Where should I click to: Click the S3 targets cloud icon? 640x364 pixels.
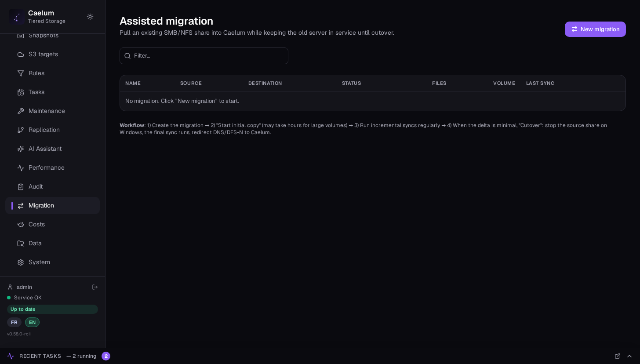21,55
